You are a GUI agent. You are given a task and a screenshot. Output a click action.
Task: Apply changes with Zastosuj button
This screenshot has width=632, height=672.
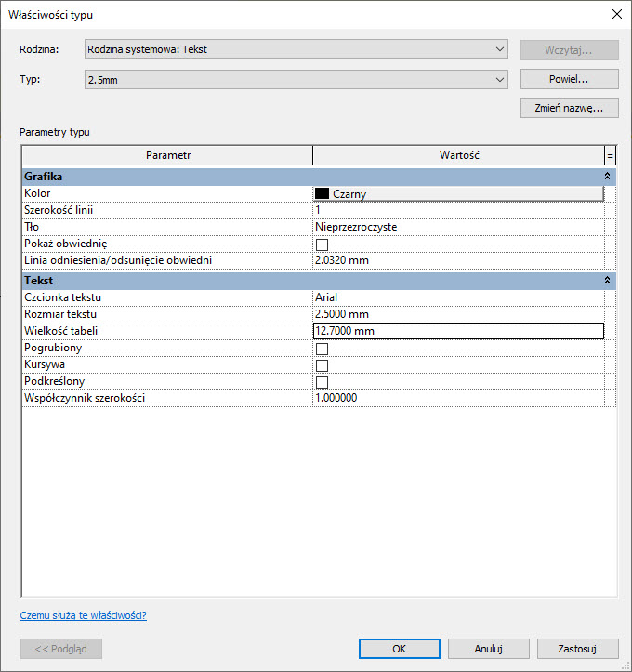576,649
